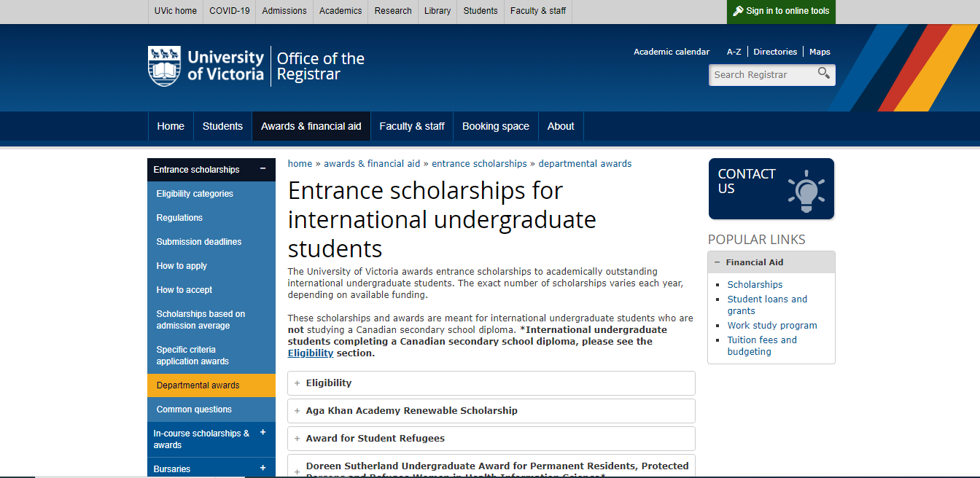
Task: Click the search magnifying glass icon
Action: pos(823,73)
